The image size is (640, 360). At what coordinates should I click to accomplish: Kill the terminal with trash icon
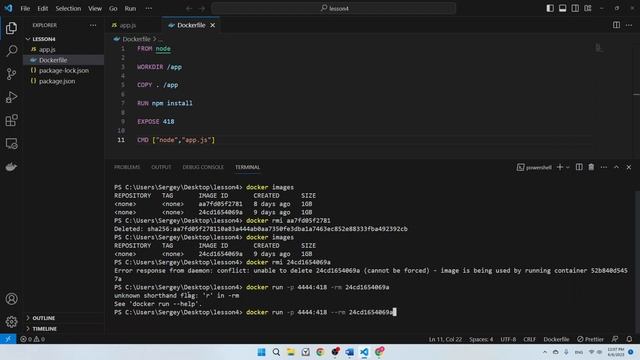click(591, 167)
